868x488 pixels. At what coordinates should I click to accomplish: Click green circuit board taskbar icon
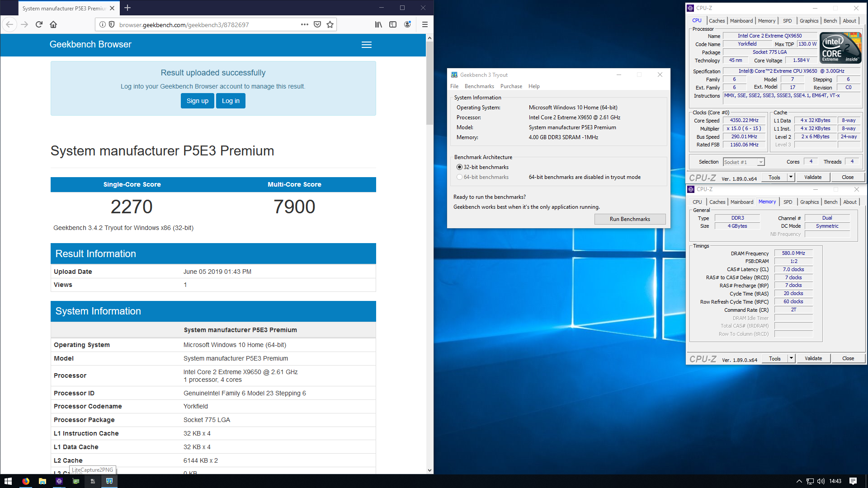(x=76, y=481)
